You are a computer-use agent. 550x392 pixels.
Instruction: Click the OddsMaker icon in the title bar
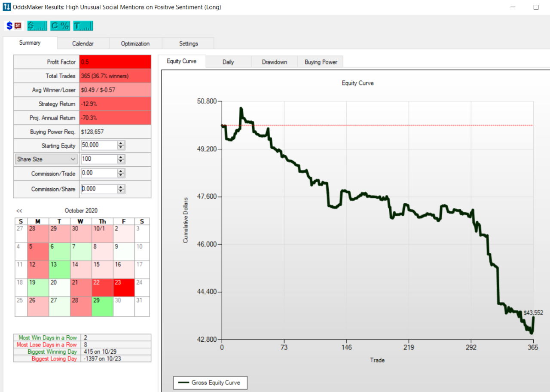[x=6, y=6]
